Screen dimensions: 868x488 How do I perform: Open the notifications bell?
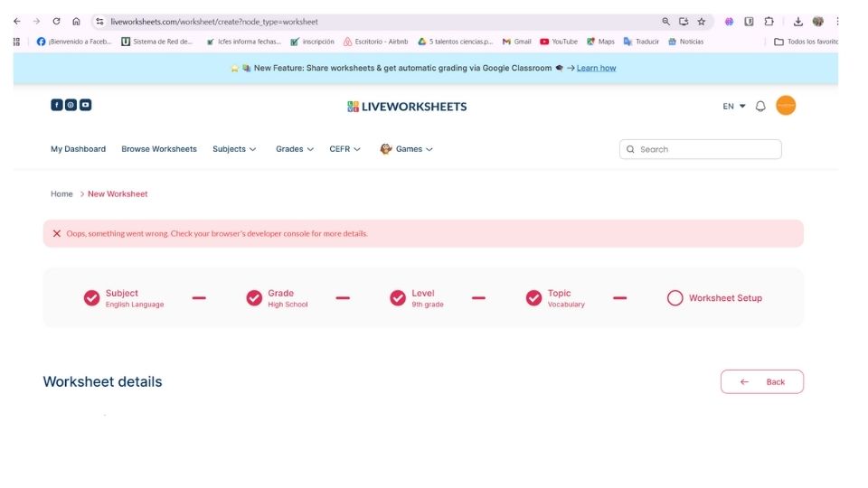pos(760,106)
